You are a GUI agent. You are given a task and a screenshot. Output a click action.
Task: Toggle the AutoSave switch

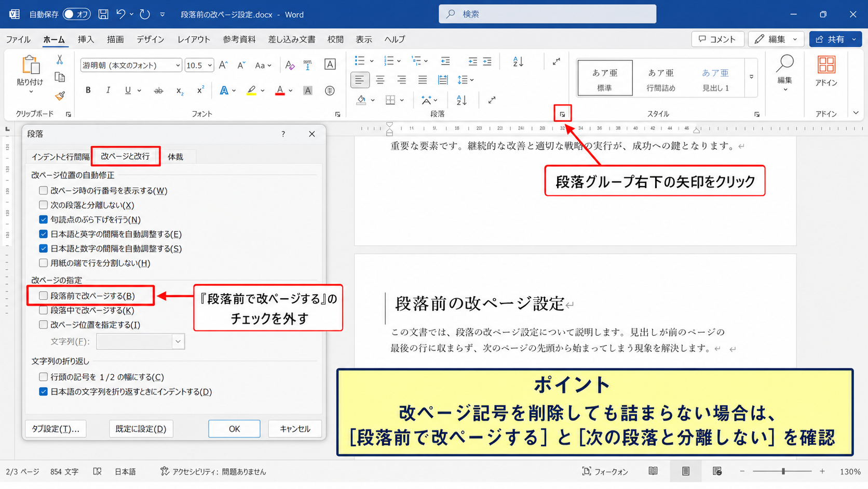[x=77, y=15]
